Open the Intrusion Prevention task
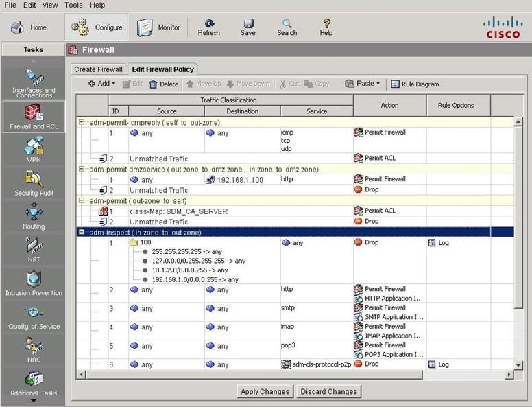 pyautogui.click(x=34, y=283)
